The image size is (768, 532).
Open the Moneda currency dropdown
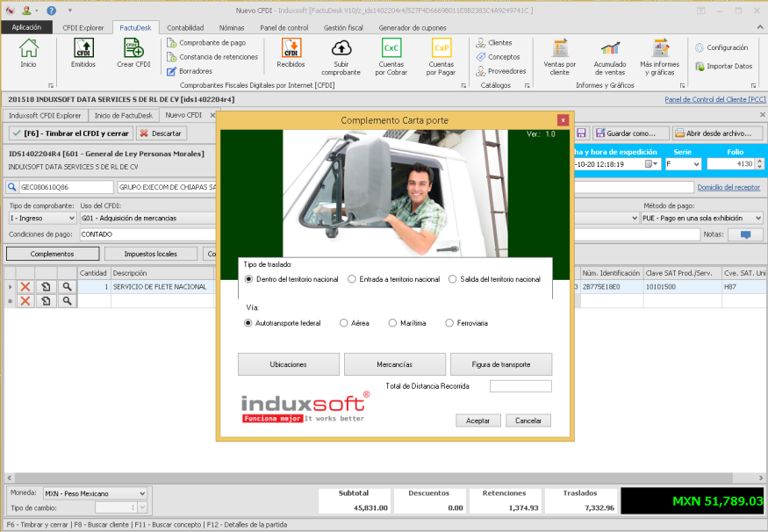[x=142, y=493]
